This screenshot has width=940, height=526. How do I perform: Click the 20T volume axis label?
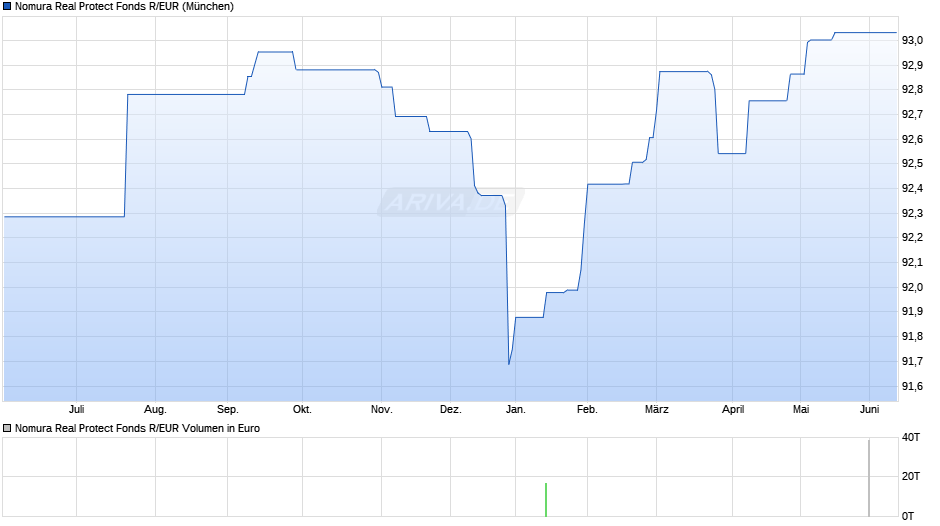[x=911, y=476]
